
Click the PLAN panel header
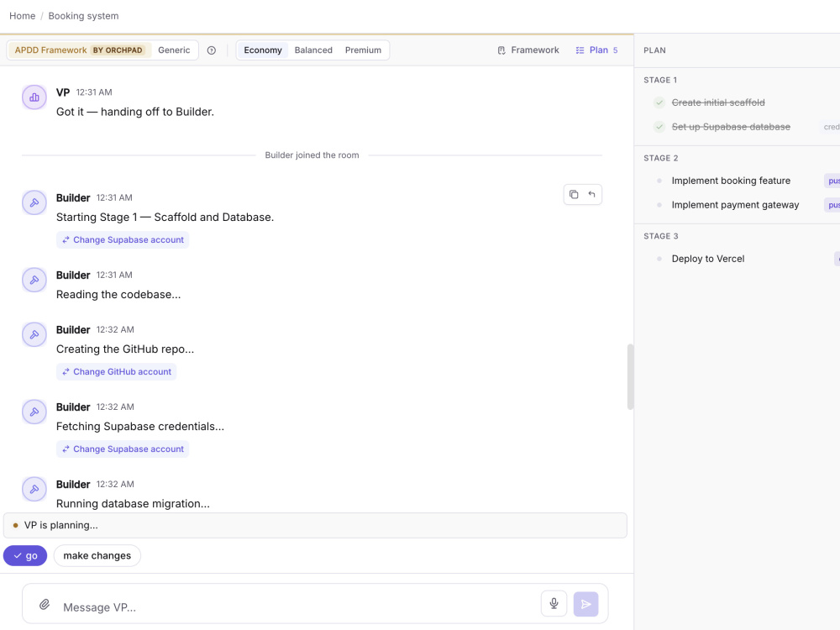[x=654, y=50]
